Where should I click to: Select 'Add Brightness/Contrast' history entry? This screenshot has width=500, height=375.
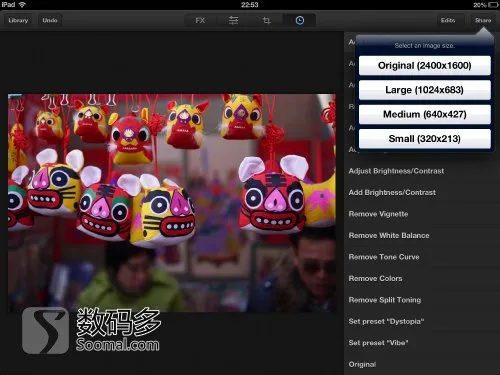click(422, 193)
